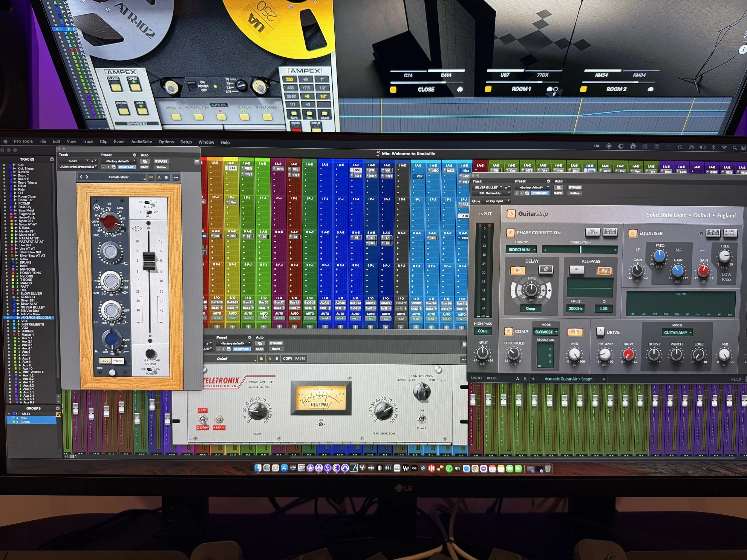Toggle the PHASE button on the Neve 1073

click(x=118, y=360)
